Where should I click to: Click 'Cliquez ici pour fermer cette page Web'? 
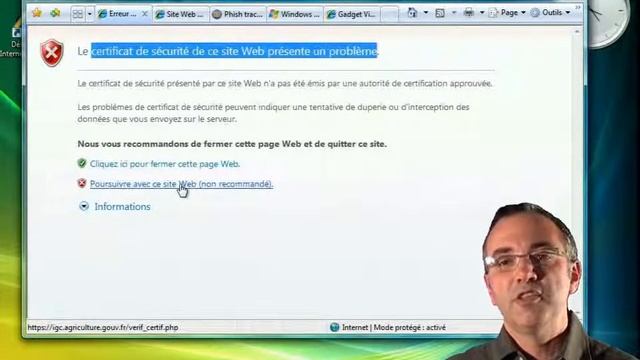(165, 164)
